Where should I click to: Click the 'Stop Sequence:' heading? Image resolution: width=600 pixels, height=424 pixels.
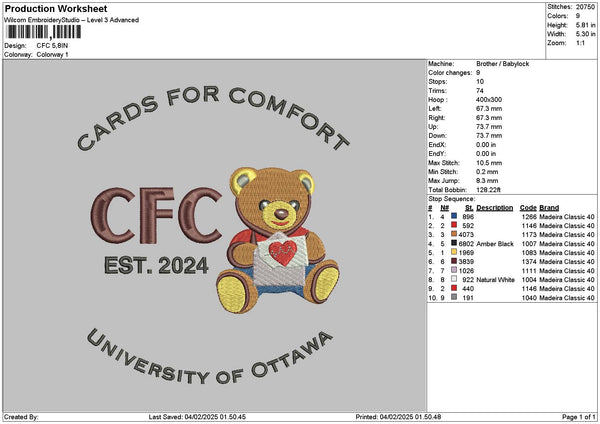pos(452,199)
